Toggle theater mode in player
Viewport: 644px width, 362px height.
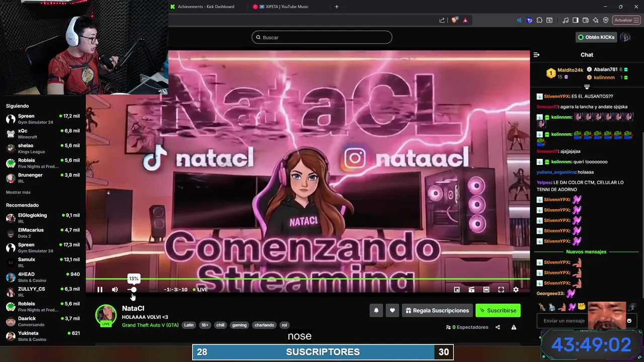coord(486,290)
